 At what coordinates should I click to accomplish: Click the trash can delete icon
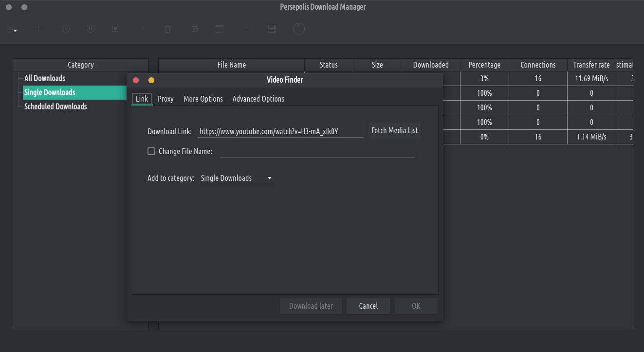click(x=167, y=29)
